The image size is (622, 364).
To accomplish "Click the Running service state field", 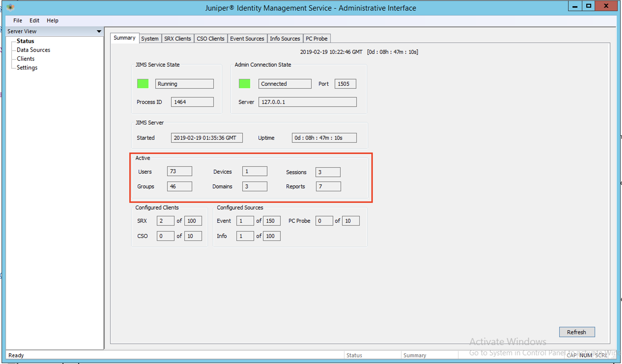I will 184,84.
